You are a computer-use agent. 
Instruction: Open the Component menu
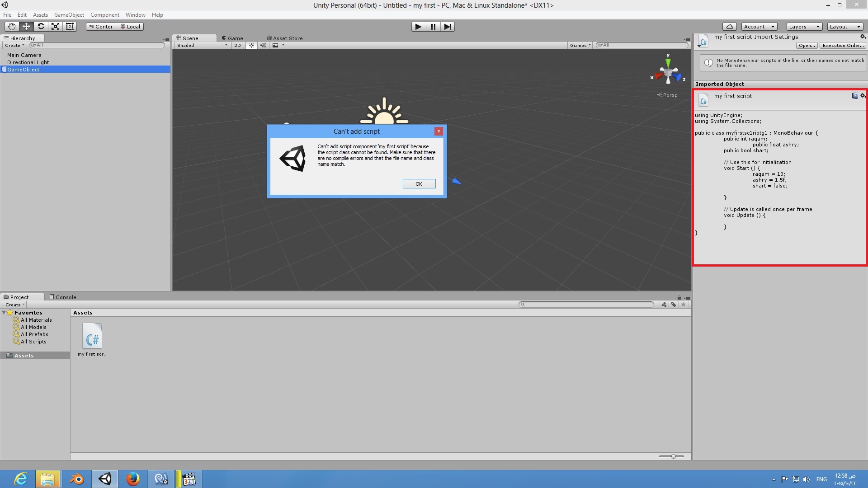[x=104, y=15]
